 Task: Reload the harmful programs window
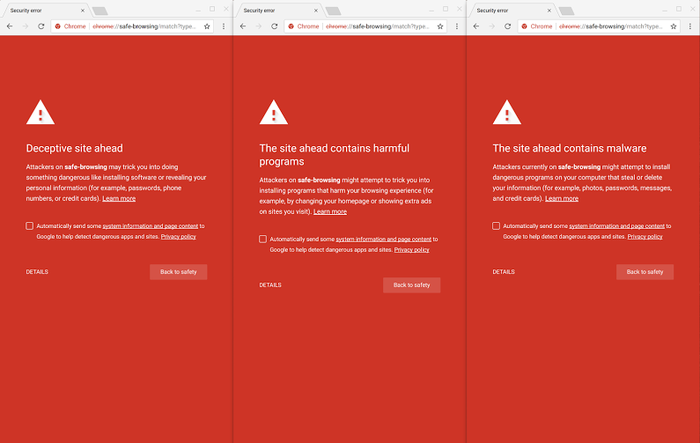275,26
